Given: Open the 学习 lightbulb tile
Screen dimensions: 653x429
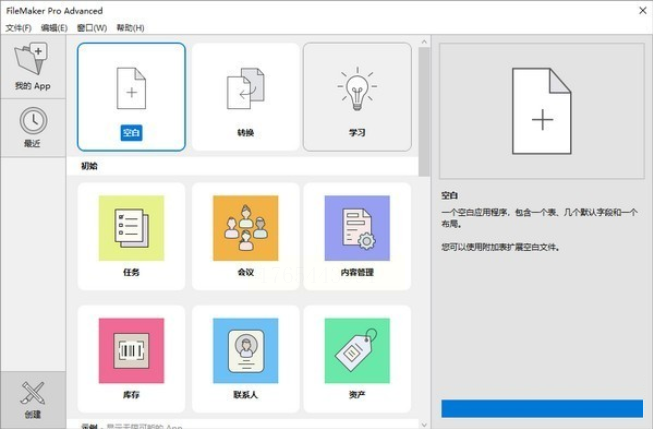Looking at the screenshot, I should 357,97.
